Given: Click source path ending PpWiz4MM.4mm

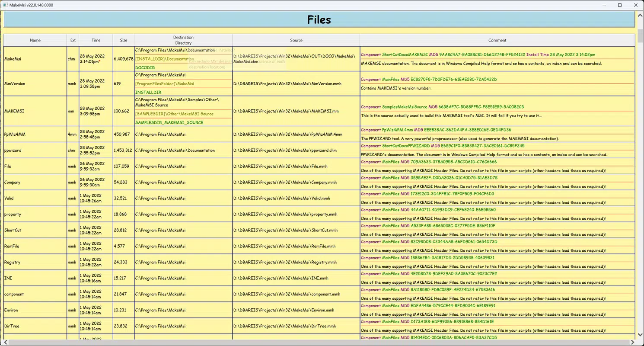Looking at the screenshot, I should click(288, 134).
